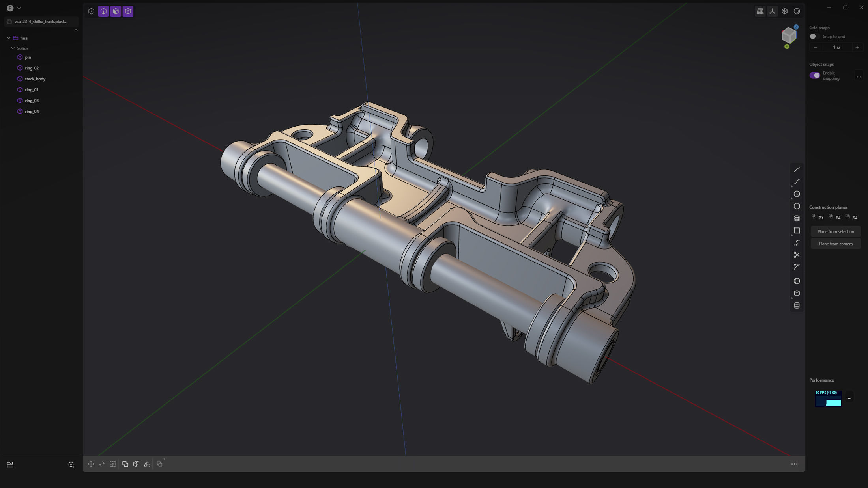This screenshot has height=488, width=868.
Task: Toggle the axes display icon
Action: [x=772, y=11]
